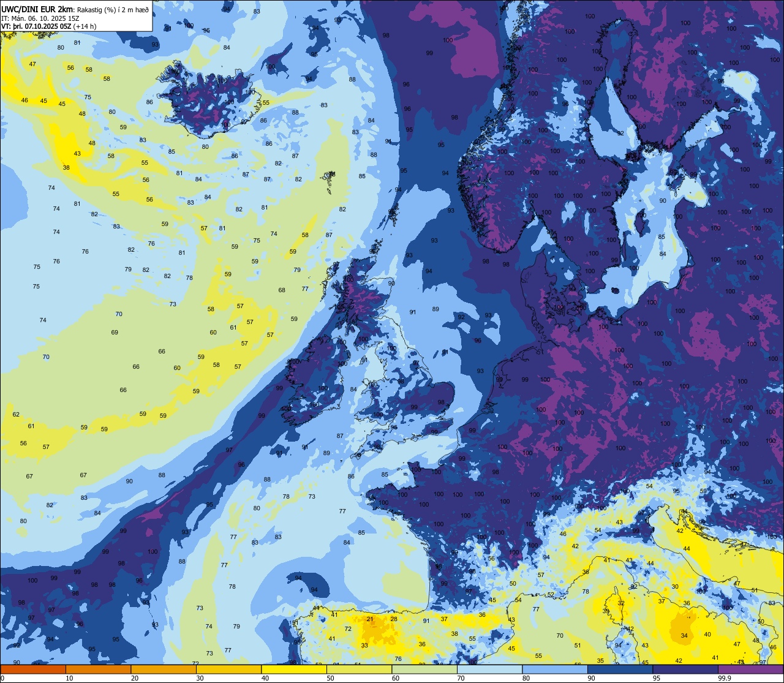The height and width of the screenshot is (683, 784).
Task: Select the 70–80 pale blue legend swatch
Action: click(489, 669)
